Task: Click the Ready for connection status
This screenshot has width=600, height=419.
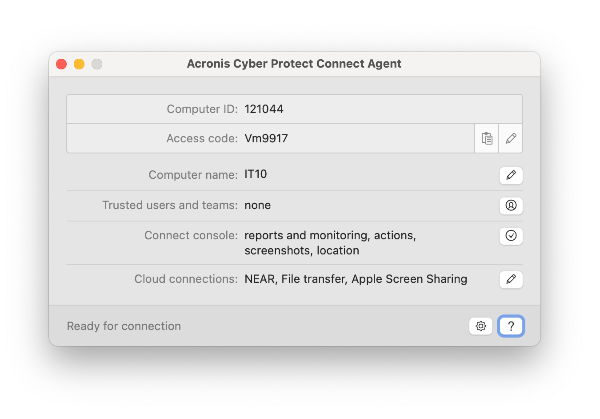Action: 124,326
